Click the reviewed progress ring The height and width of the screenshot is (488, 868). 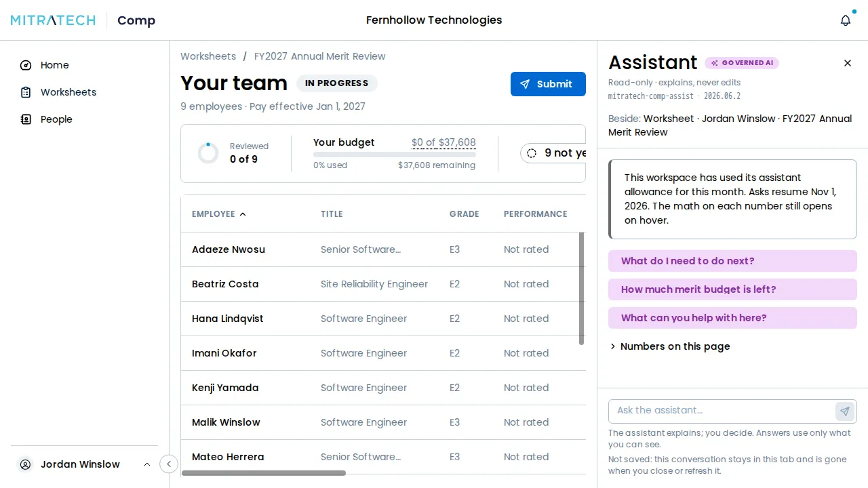pyautogui.click(x=208, y=153)
